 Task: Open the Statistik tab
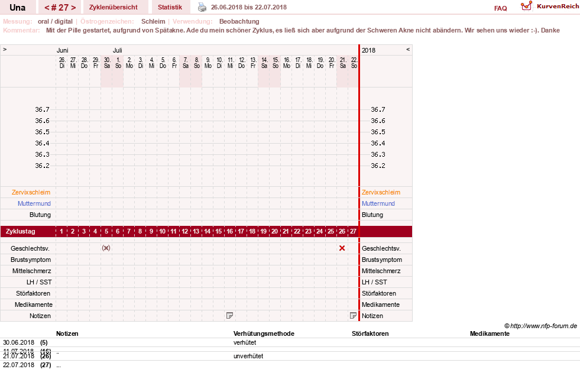(170, 7)
